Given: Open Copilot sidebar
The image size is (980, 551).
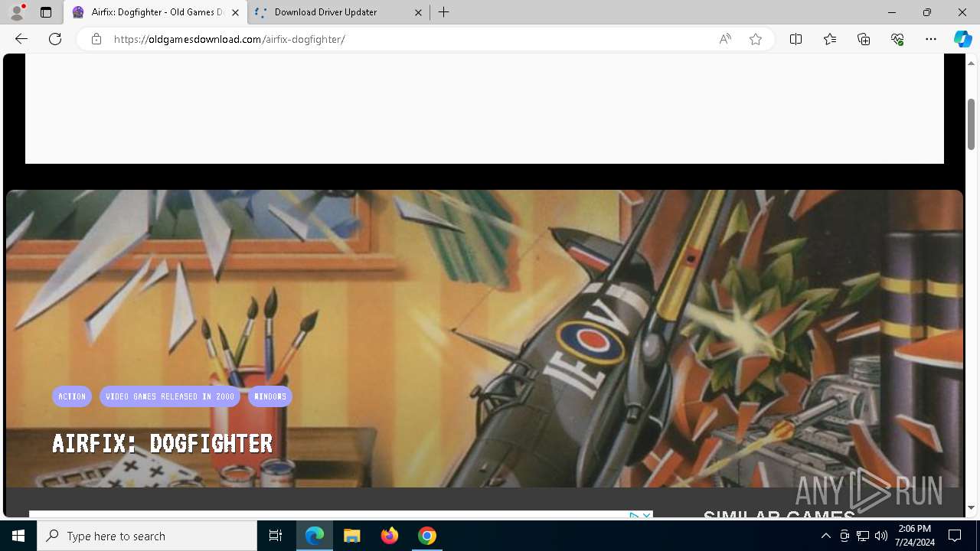Looking at the screenshot, I should [962, 39].
